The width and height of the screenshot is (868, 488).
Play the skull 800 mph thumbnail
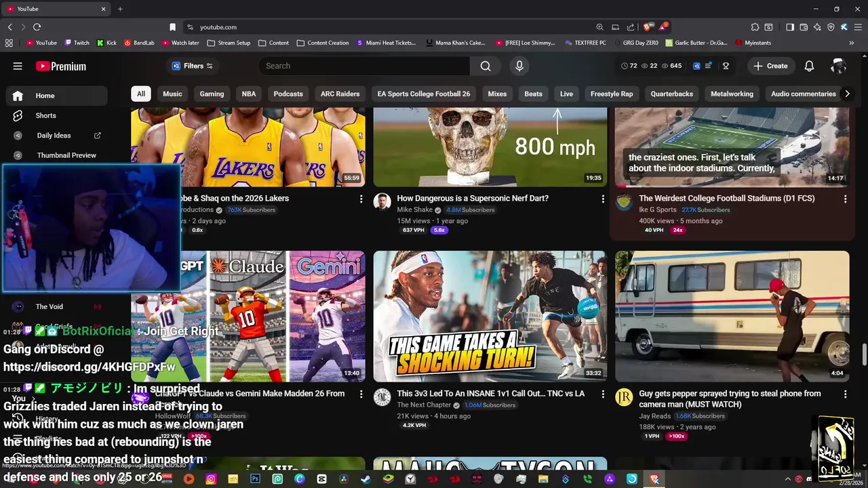[490, 147]
